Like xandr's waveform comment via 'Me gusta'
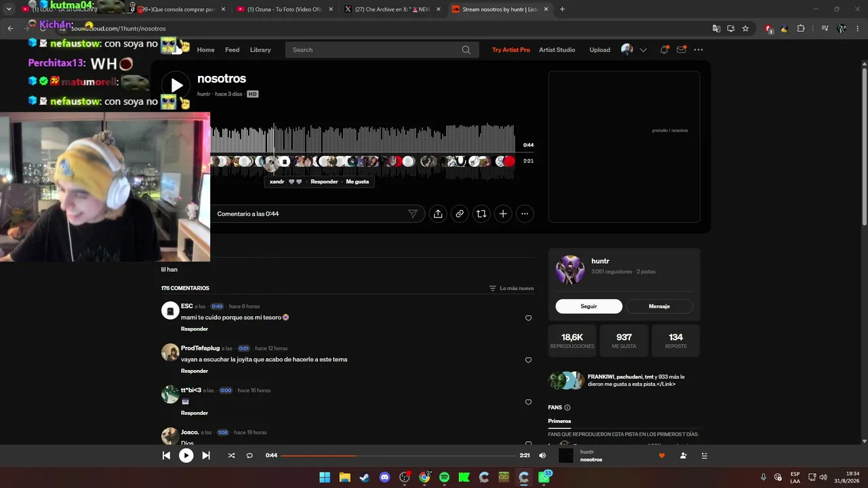This screenshot has width=868, height=488. 357,182
